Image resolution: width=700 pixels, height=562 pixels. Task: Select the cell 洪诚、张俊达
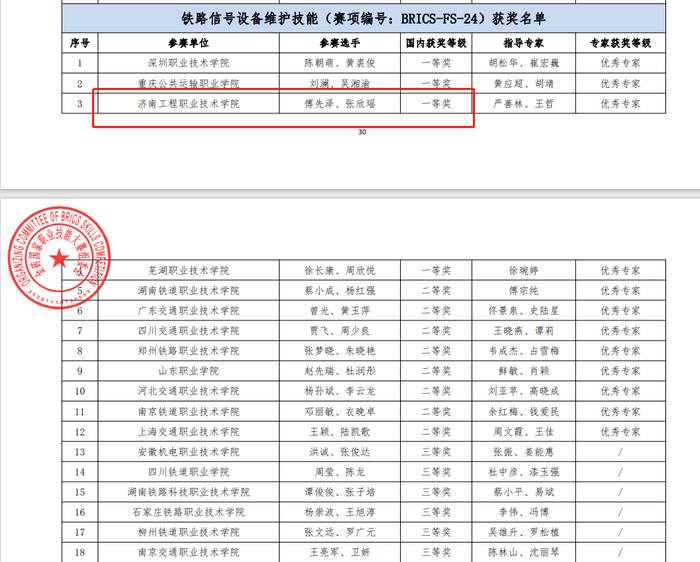click(x=340, y=452)
